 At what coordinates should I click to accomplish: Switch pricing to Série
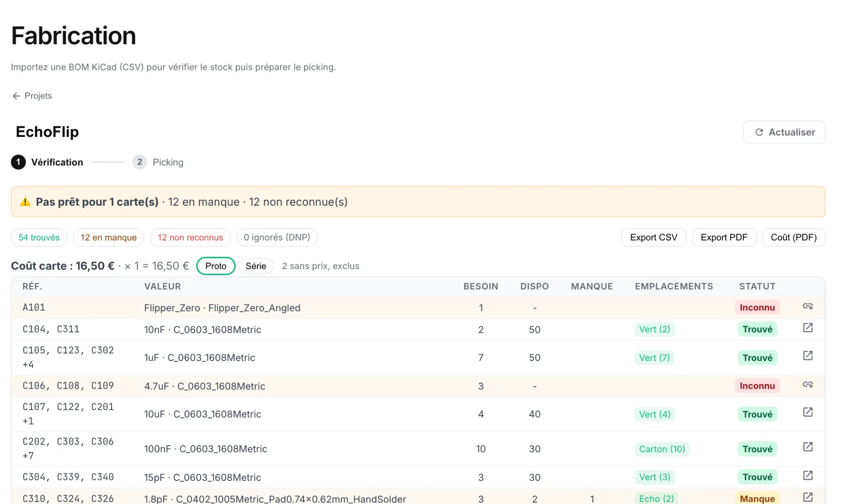(256, 266)
